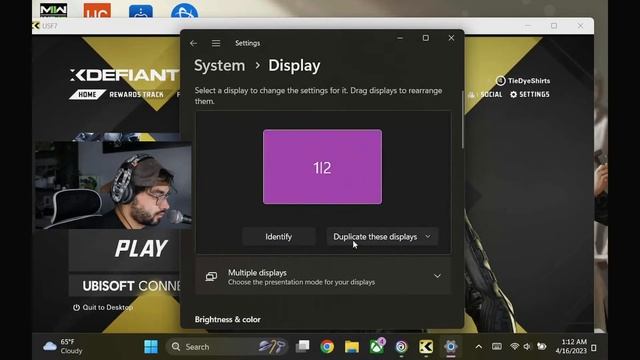Open the volume speaker tray icon

pyautogui.click(x=527, y=347)
